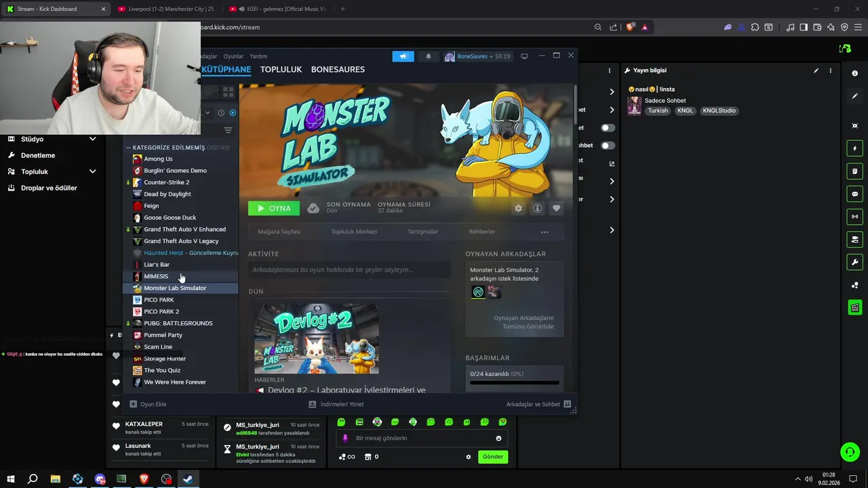Expand the Topluluk sidebar section
Viewport: 868px width, 488px height.
tap(93, 171)
